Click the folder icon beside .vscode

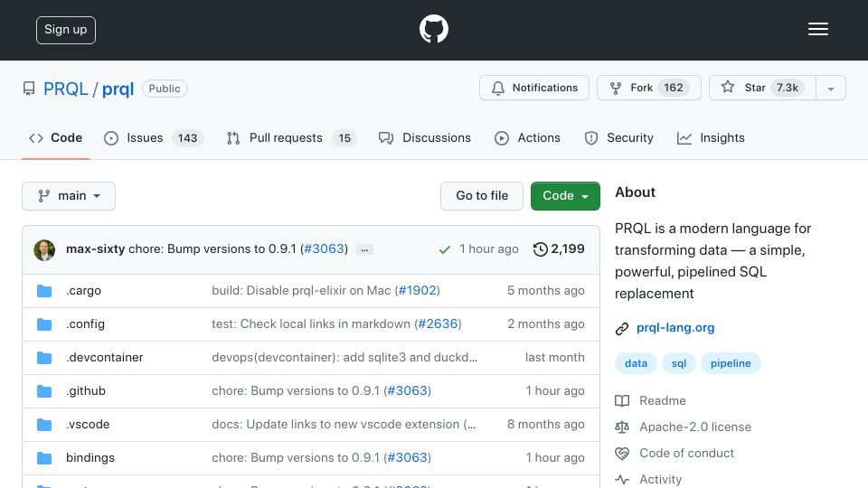tap(44, 425)
